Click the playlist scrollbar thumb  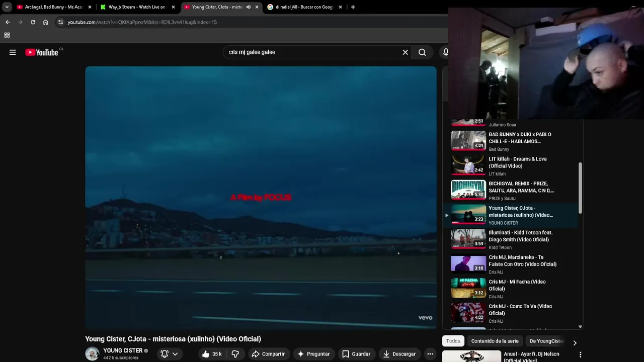tap(580, 188)
